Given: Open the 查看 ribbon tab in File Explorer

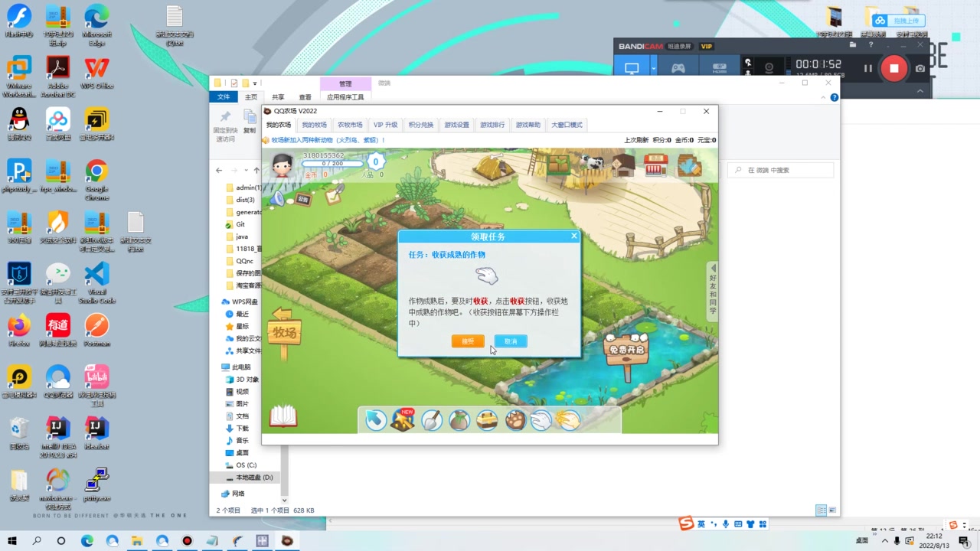Looking at the screenshot, I should (x=305, y=97).
